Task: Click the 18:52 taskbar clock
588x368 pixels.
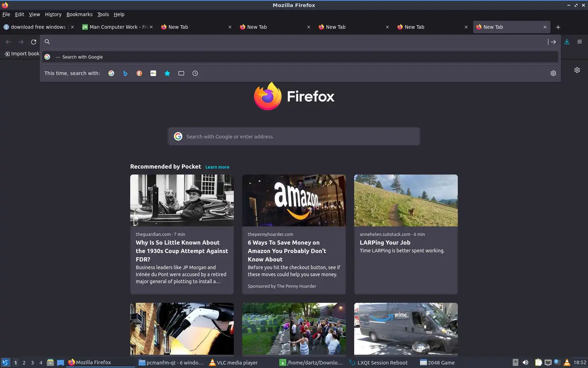Action: [580, 362]
